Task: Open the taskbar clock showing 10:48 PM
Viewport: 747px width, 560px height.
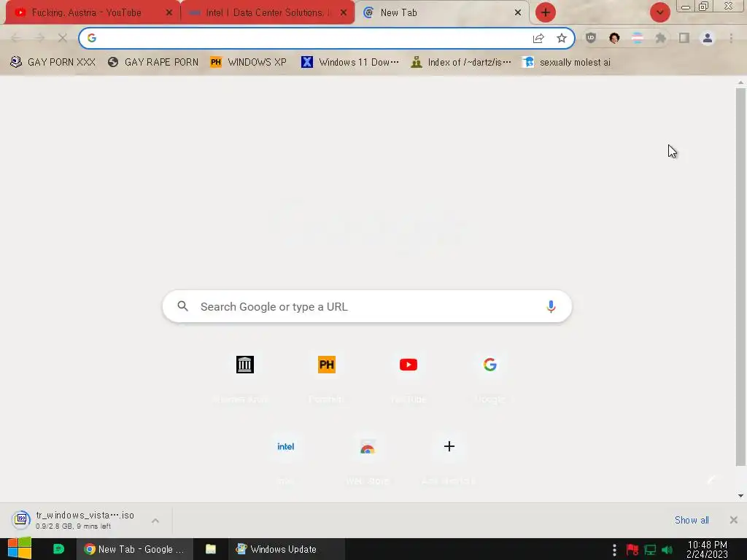Action: point(708,549)
